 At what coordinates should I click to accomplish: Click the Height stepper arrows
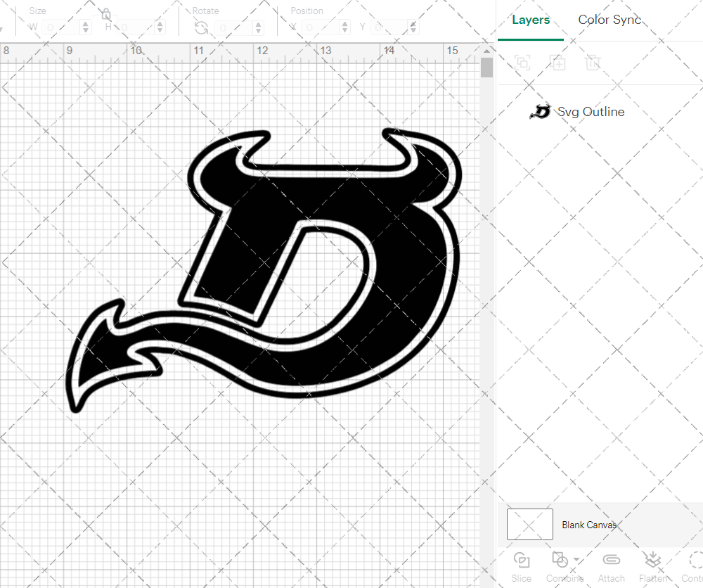[160, 28]
